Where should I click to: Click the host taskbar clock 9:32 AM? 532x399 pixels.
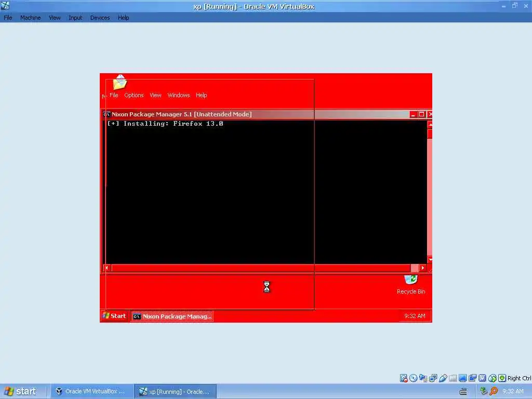point(513,391)
